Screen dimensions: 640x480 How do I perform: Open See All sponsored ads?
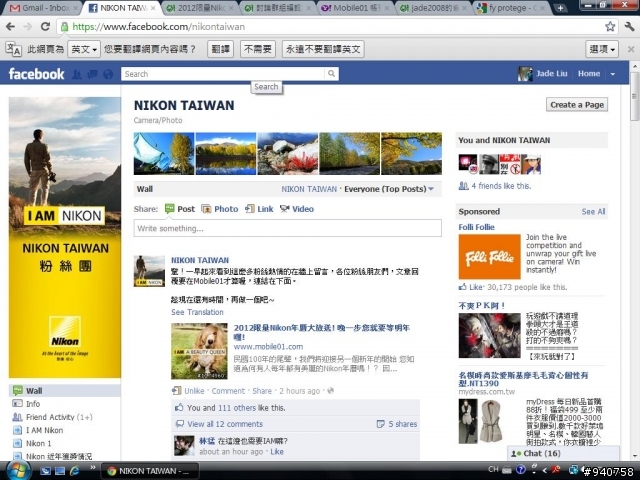(x=593, y=211)
